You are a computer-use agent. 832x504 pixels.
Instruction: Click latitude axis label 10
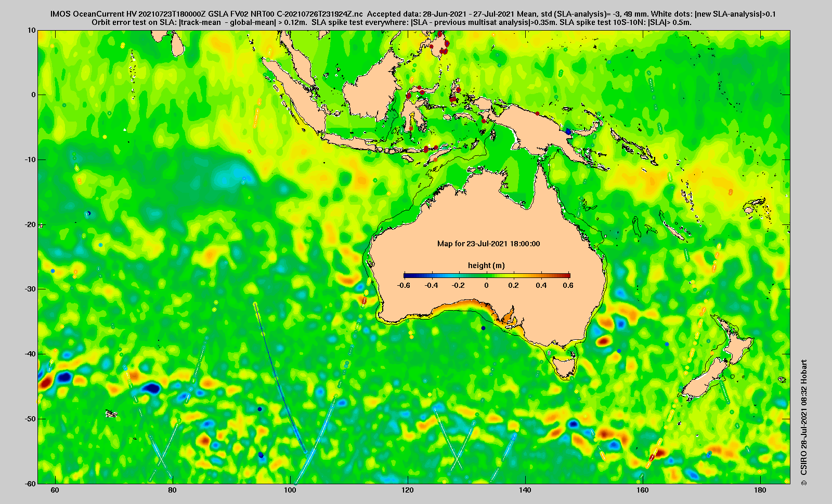[32, 30]
